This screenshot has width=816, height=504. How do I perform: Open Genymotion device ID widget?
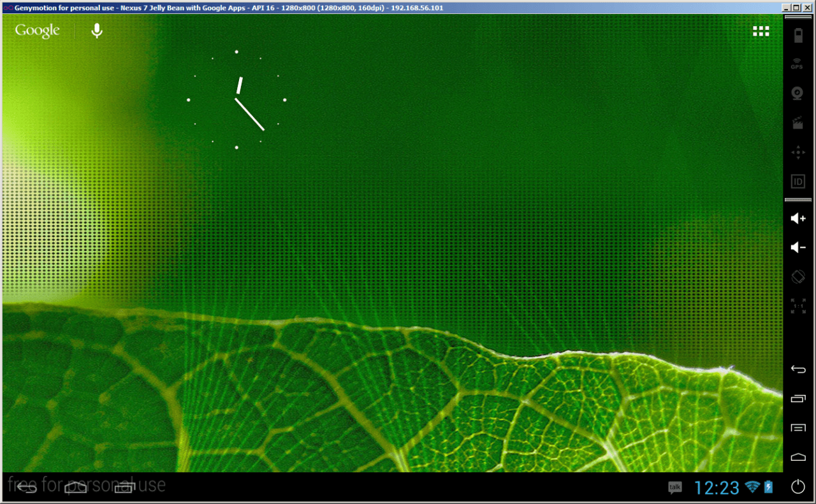798,182
